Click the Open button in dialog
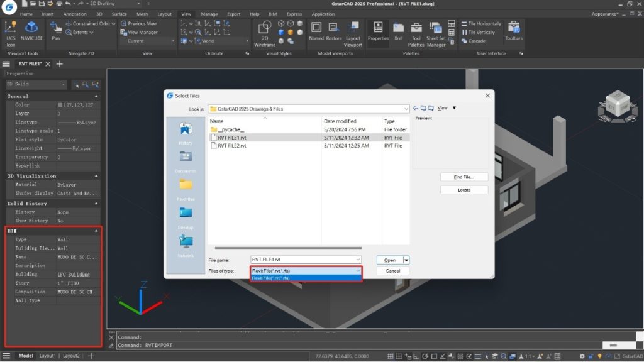The width and height of the screenshot is (644, 362). [389, 260]
